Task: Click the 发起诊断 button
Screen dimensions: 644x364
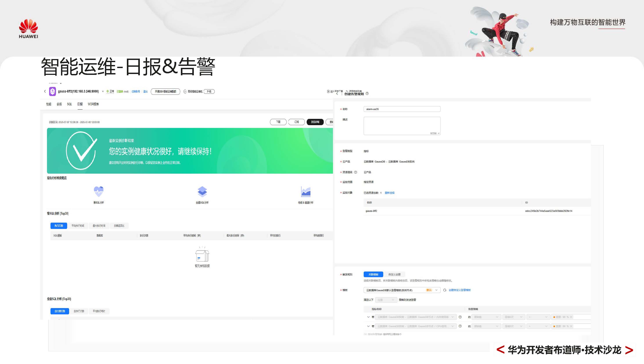Action: pyautogui.click(x=315, y=122)
